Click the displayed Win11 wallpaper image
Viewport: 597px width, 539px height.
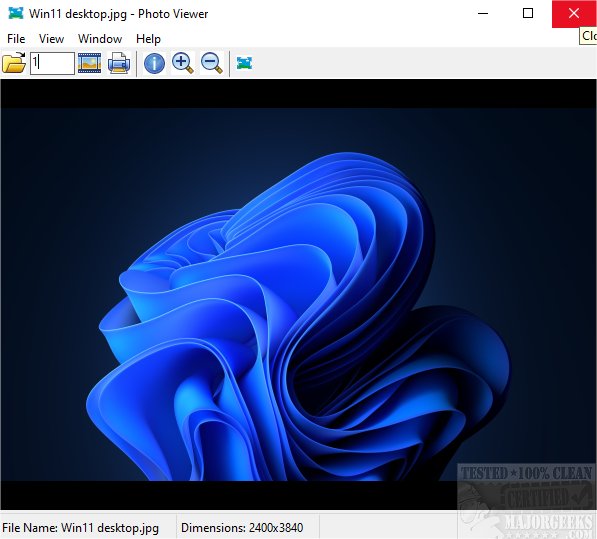(x=298, y=294)
